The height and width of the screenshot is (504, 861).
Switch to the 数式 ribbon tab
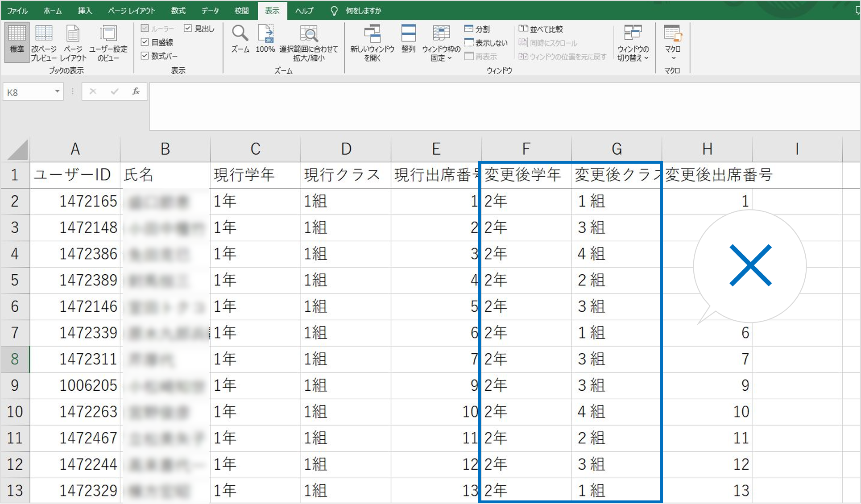178,11
